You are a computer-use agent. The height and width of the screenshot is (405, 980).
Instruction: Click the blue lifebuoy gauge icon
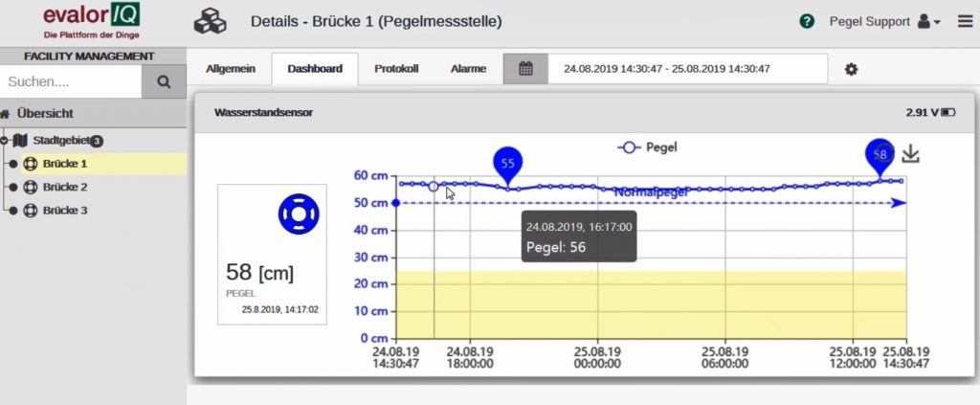coord(297,214)
